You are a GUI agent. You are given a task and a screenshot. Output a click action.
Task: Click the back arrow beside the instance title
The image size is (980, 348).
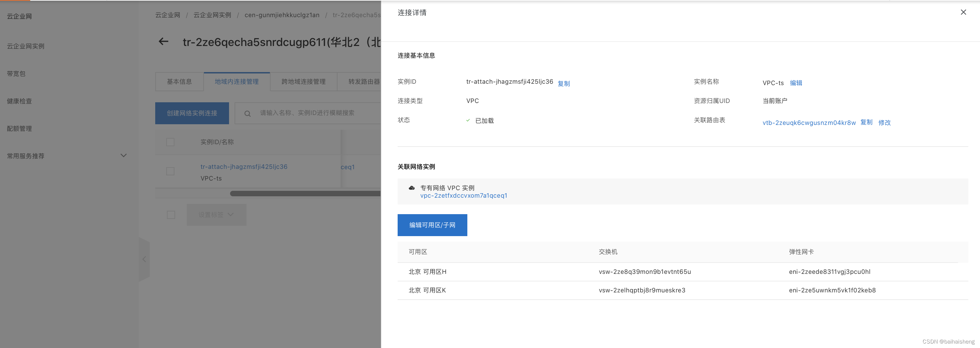(163, 42)
